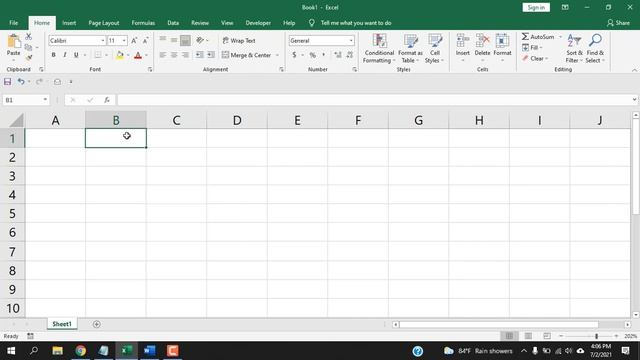This screenshot has height=360, width=640.
Task: Click Tell me what you want to do
Action: click(356, 23)
